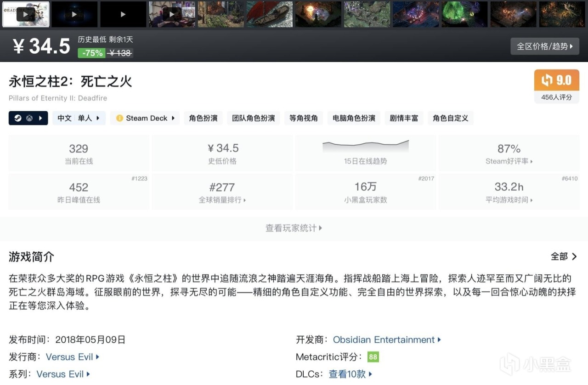Screen dimensions: 588x385
Task: Expand 查看玩家统计 player statistics
Action: [x=294, y=228]
